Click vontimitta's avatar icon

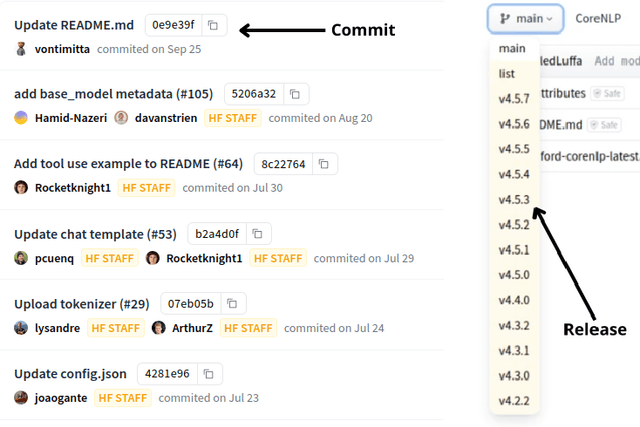pyautogui.click(x=21, y=48)
